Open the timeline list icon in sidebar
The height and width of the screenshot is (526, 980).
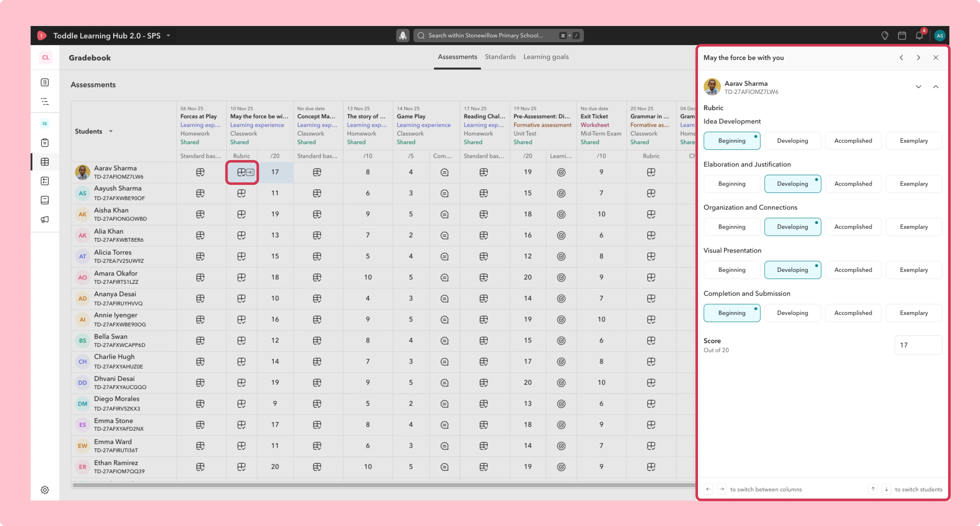(x=45, y=102)
